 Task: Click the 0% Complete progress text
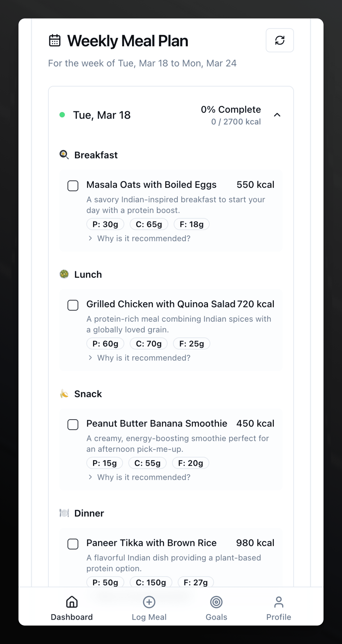tap(231, 110)
